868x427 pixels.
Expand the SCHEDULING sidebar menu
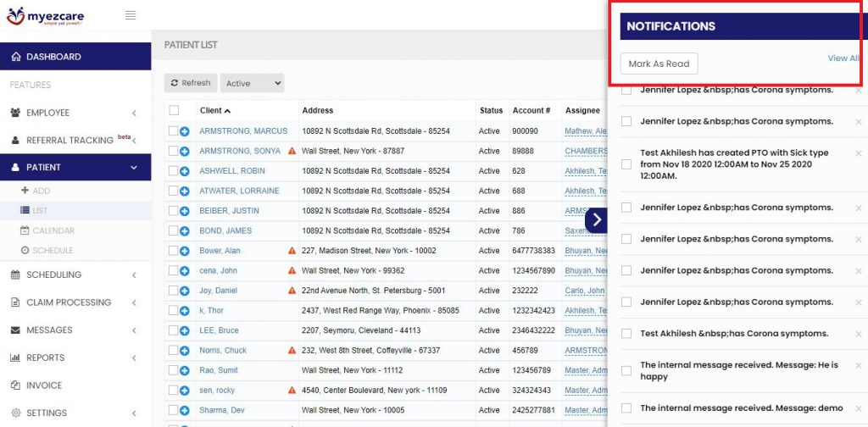tap(75, 274)
